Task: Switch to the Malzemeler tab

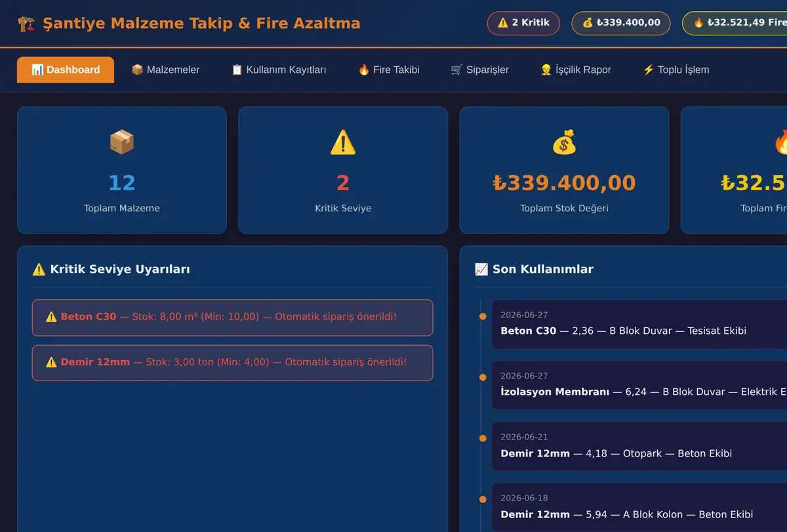Action: [165, 70]
